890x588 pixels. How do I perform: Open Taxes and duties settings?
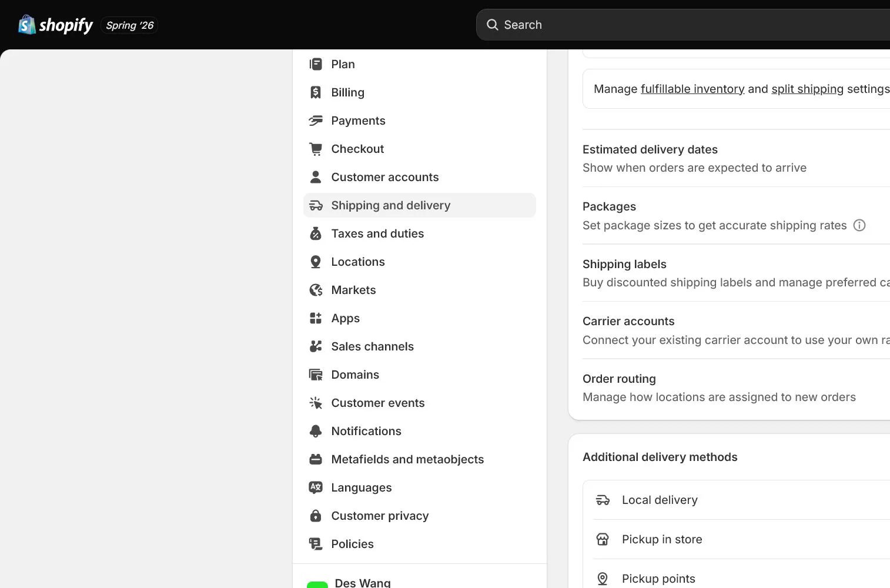point(420,233)
